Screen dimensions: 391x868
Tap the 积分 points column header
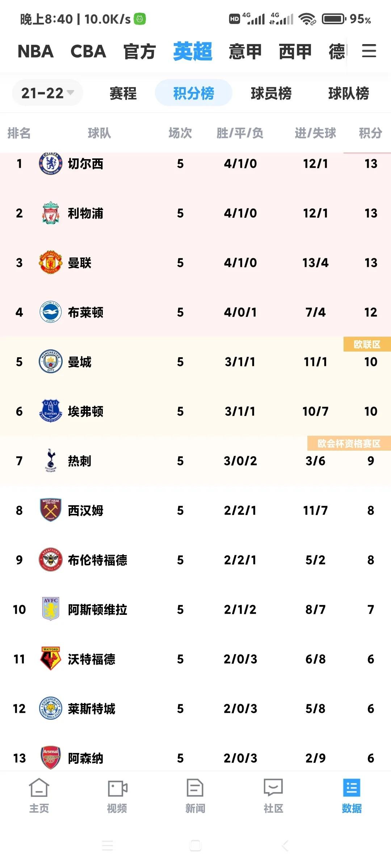click(370, 133)
